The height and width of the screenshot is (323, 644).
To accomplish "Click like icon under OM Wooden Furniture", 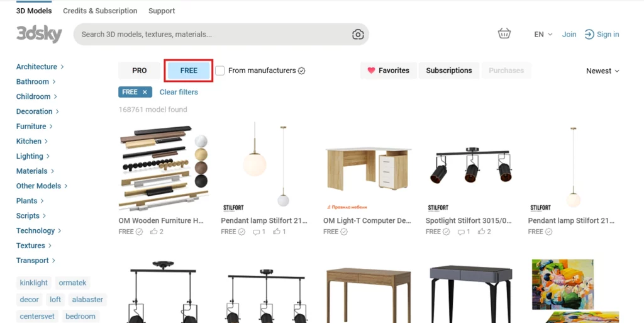I will coord(154,232).
